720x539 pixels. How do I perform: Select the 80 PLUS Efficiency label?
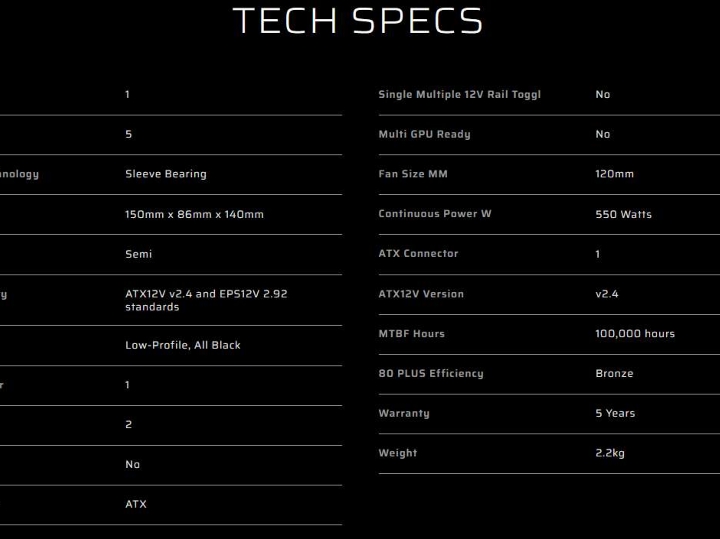pyautogui.click(x=430, y=373)
